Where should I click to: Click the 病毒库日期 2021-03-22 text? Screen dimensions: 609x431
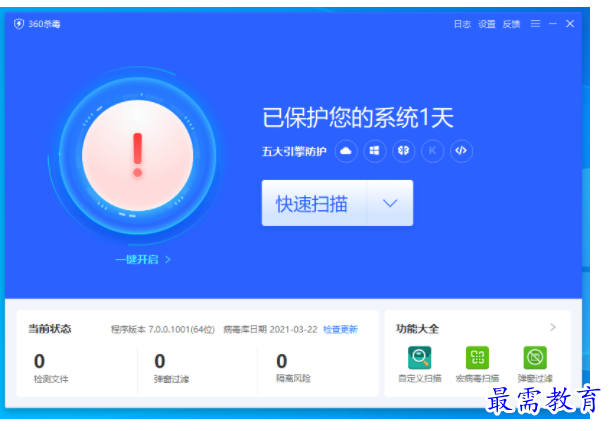click(270, 329)
